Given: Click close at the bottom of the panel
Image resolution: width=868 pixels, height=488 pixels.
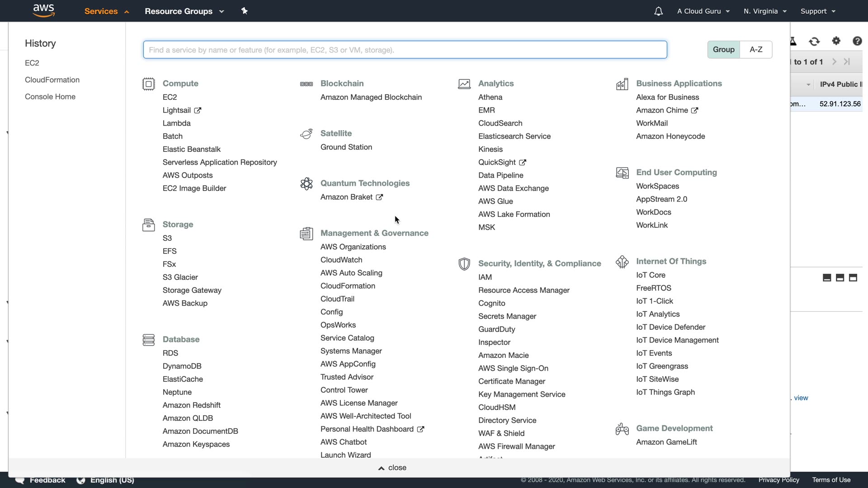Looking at the screenshot, I should [392, 468].
